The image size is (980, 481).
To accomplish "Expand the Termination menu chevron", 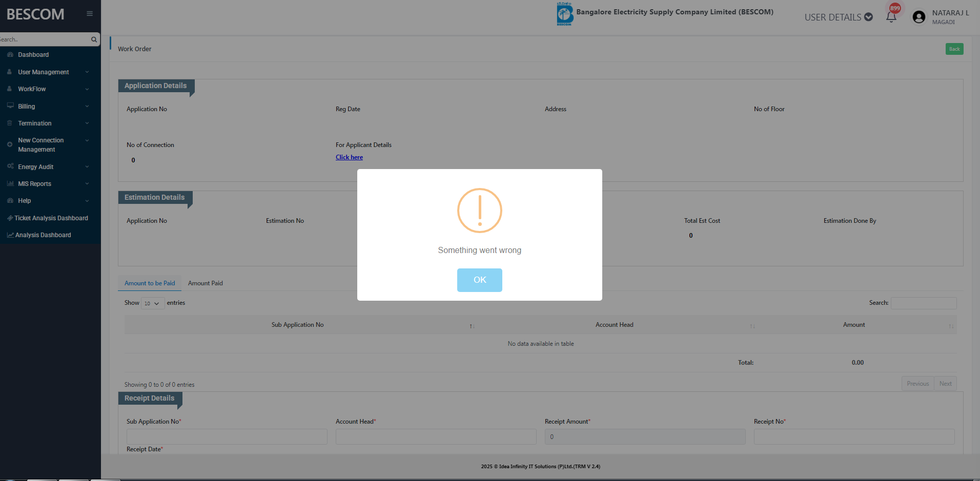I will tap(87, 123).
